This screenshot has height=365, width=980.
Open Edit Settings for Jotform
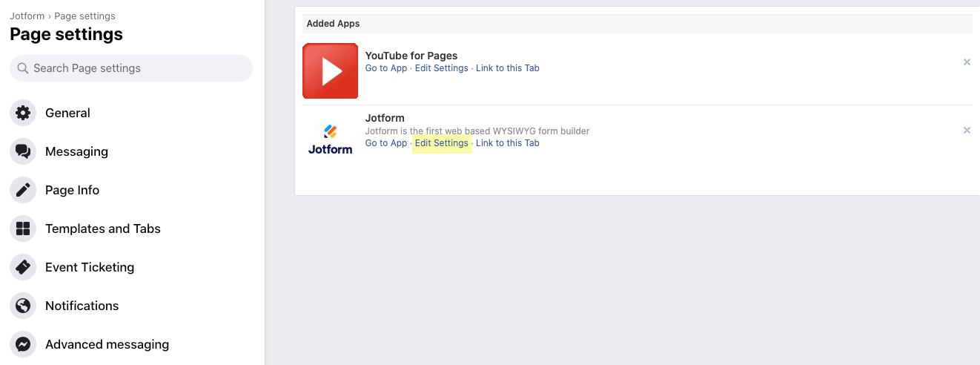click(442, 143)
